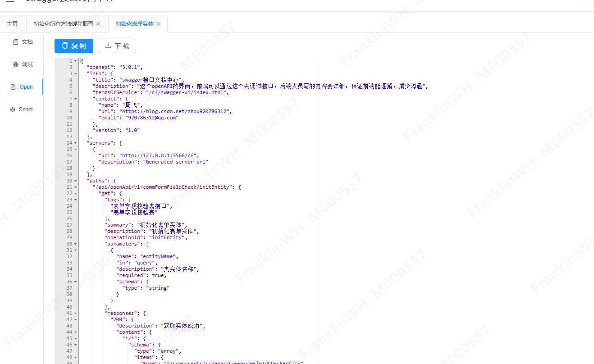
Task: Collapse the response "schema" block at line 46
Action: pos(76,345)
